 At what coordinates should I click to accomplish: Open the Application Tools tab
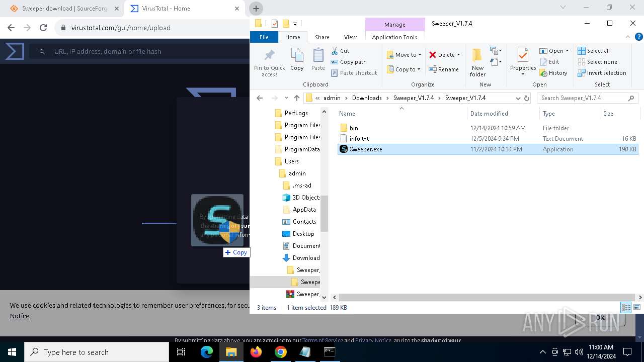394,37
